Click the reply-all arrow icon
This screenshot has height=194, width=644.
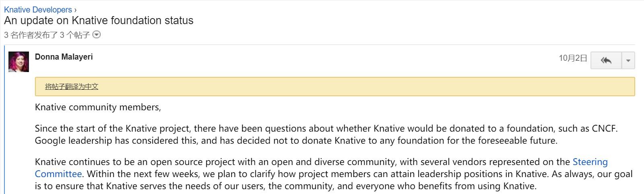pyautogui.click(x=606, y=60)
